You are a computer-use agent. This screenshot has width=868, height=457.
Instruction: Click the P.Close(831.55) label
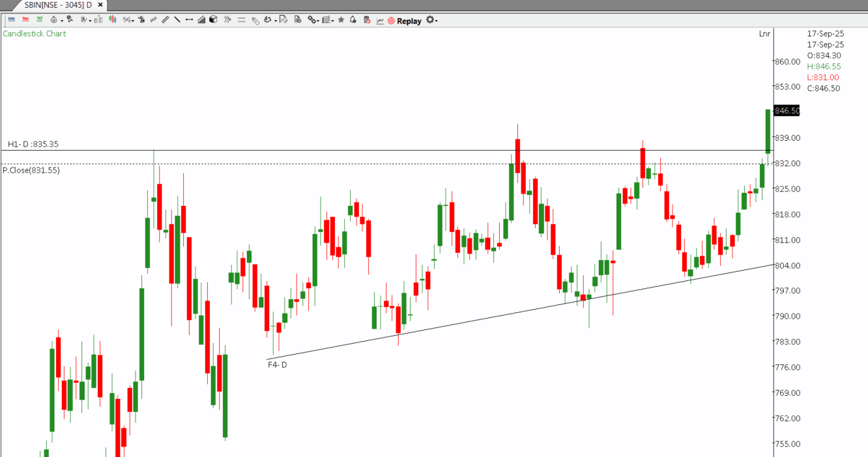31,170
